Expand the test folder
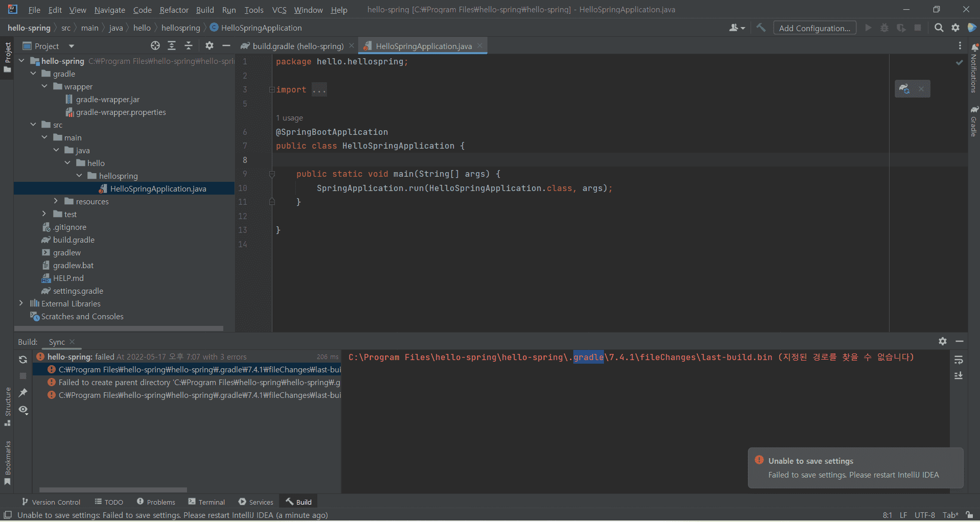 point(44,214)
